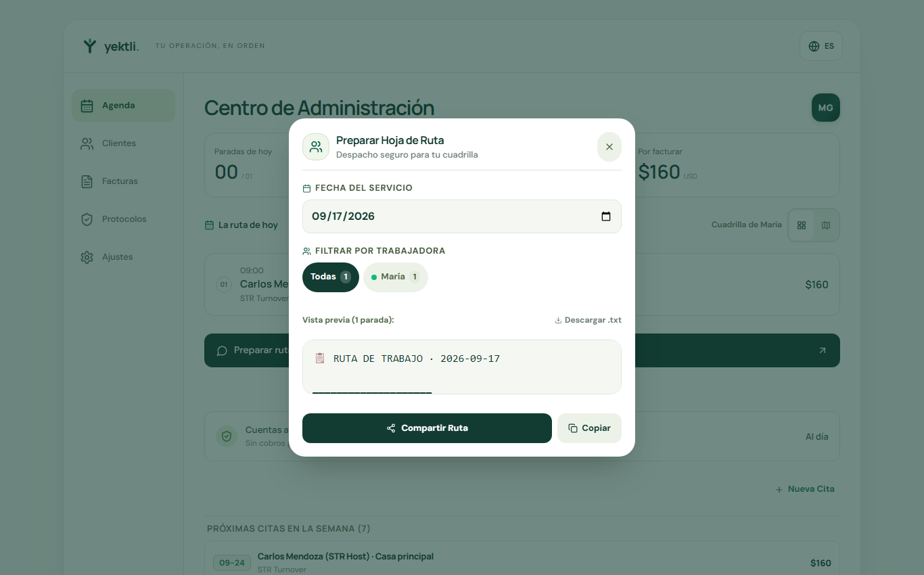Click the Fecha del Servicio date input
The image size is (924, 575).
point(461,216)
